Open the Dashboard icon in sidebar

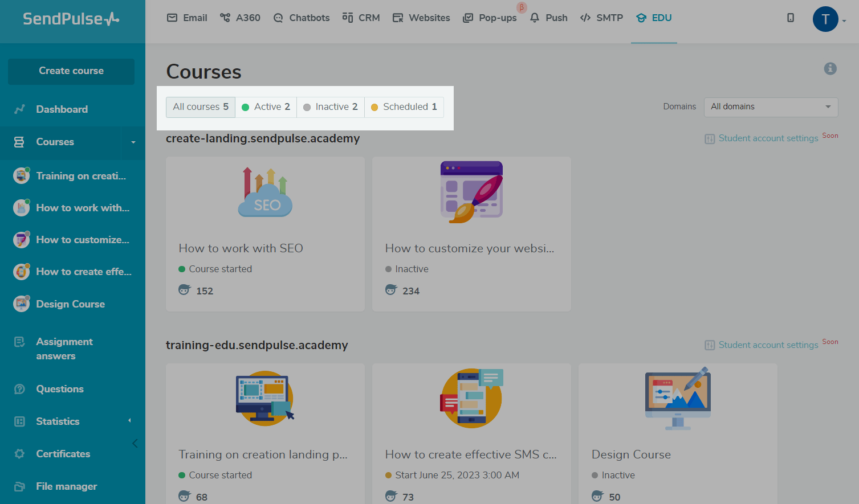coord(20,109)
